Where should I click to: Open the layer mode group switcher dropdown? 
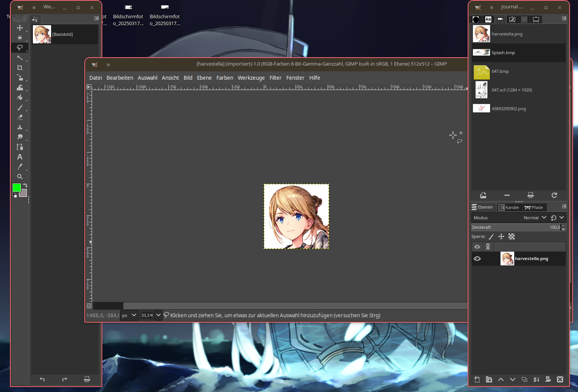[557, 218]
